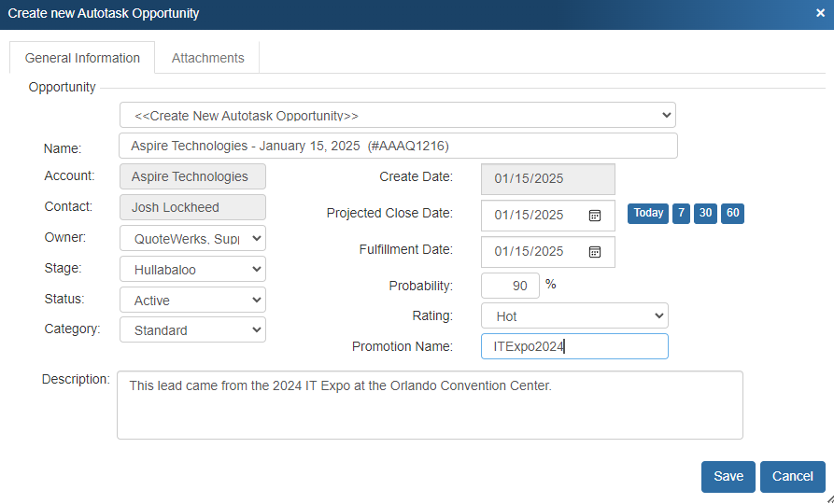Click the Probability percentage field

[510, 286]
